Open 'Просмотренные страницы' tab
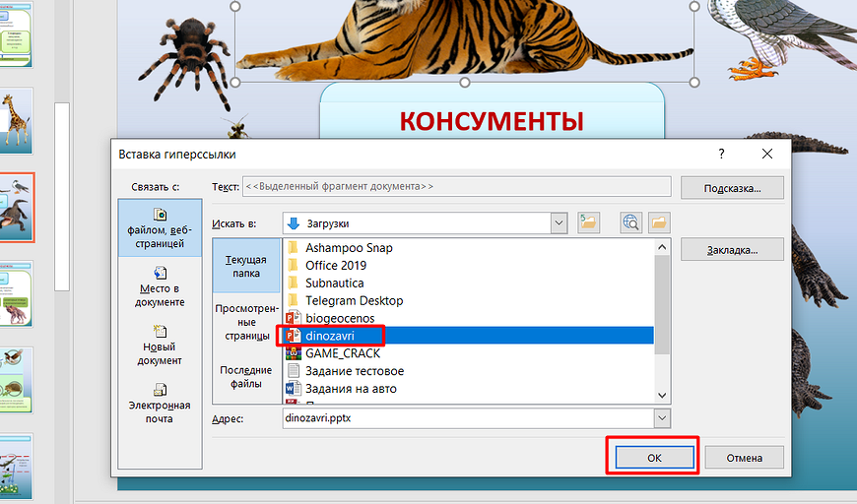857x504 pixels. [x=246, y=321]
